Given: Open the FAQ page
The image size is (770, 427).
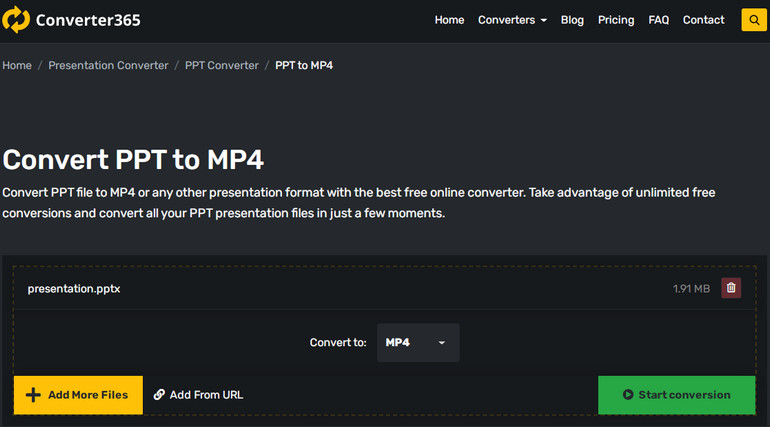Looking at the screenshot, I should pyautogui.click(x=659, y=20).
